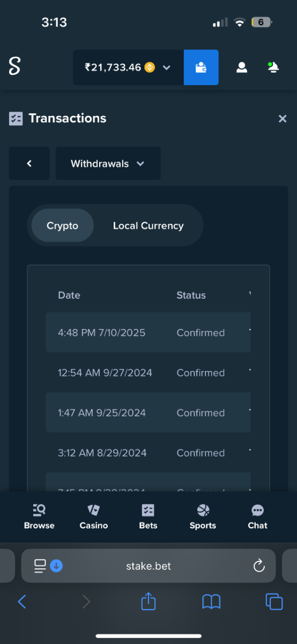Open Bets tab in the bottom bar

(x=148, y=517)
